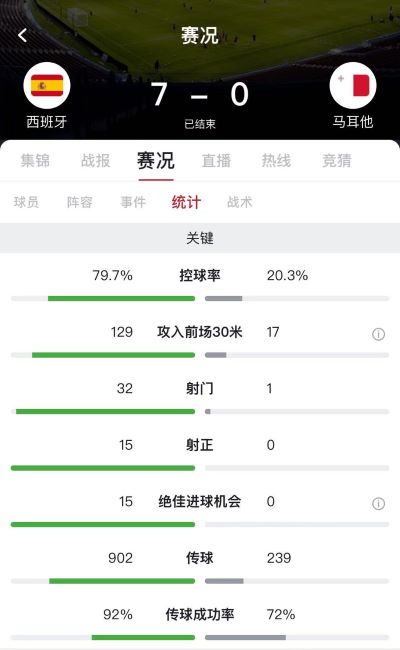This screenshot has height=650, width=400.
Task: Click info icon beside 攻入前场30米
Action: (x=378, y=334)
